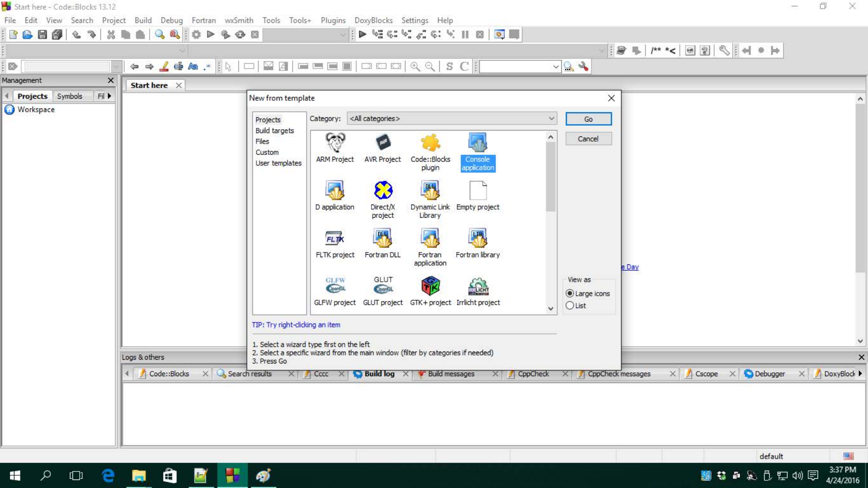
Task: Select the Code::Blocks plugin template
Action: [x=430, y=143]
